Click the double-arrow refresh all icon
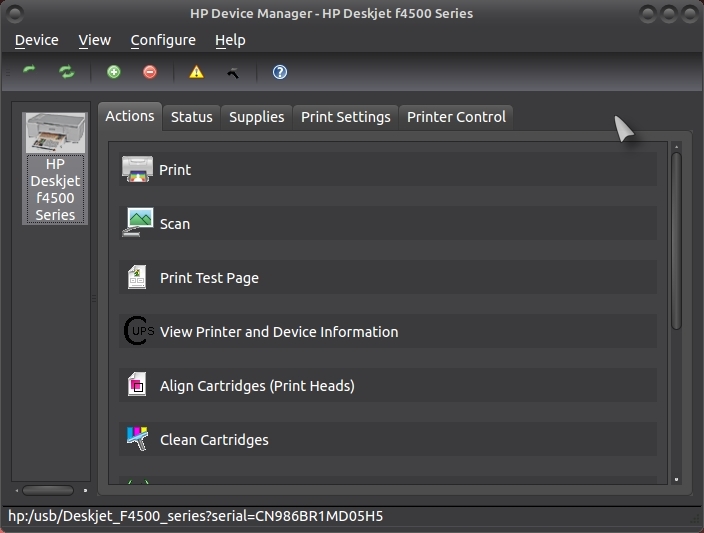 tap(67, 71)
